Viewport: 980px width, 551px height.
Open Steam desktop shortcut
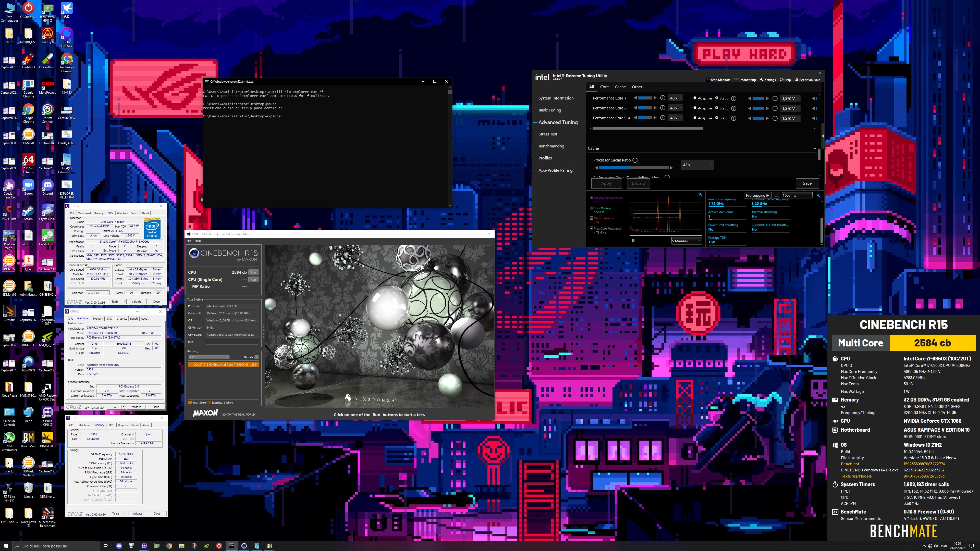point(29,212)
